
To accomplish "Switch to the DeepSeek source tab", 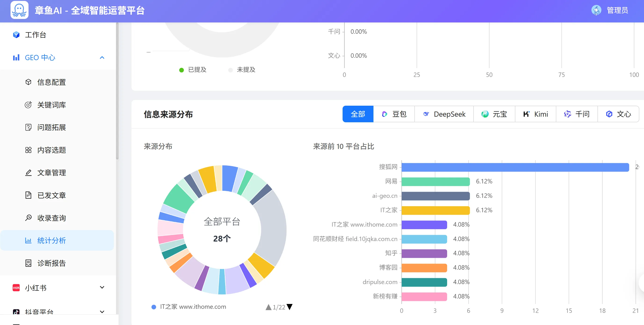I will [x=444, y=114].
